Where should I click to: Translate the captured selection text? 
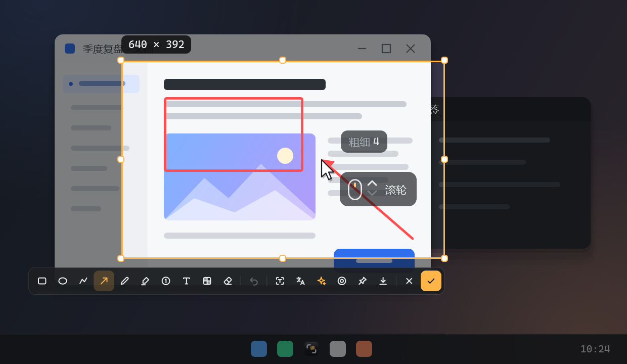tap(301, 281)
